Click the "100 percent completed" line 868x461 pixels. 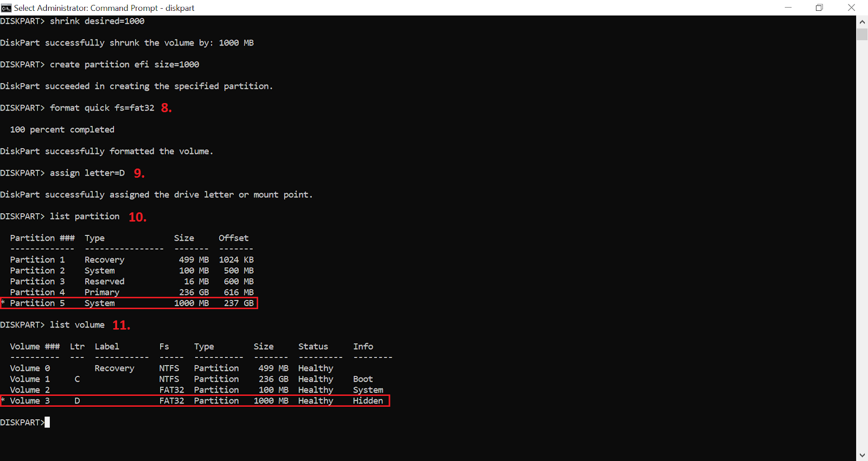[x=62, y=130]
